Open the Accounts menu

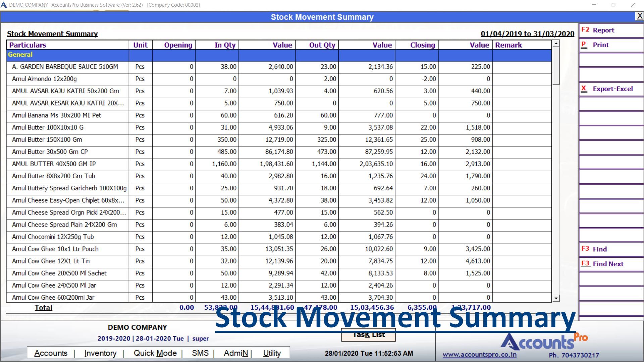(x=51, y=353)
